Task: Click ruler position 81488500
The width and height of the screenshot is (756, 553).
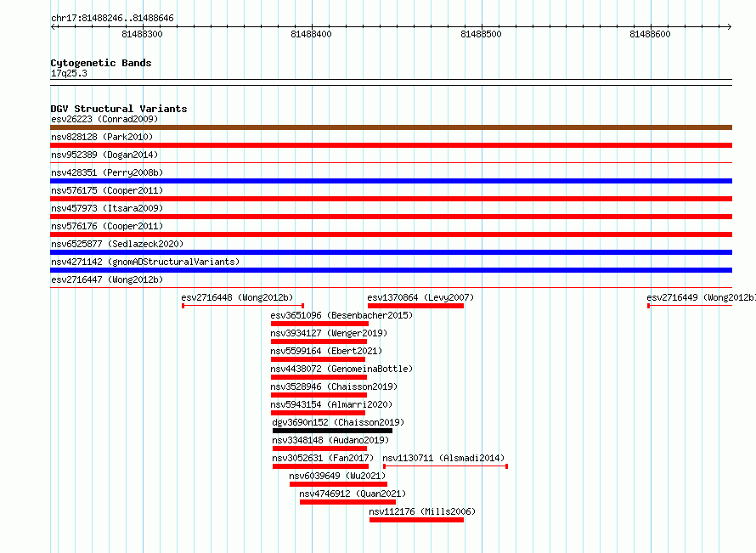Action: [481, 34]
